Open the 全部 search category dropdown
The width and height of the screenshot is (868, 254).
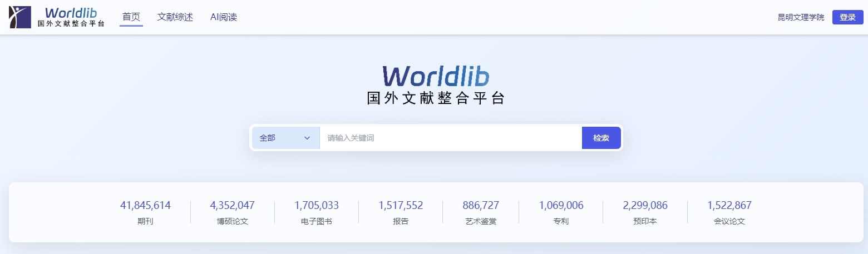[x=286, y=138]
